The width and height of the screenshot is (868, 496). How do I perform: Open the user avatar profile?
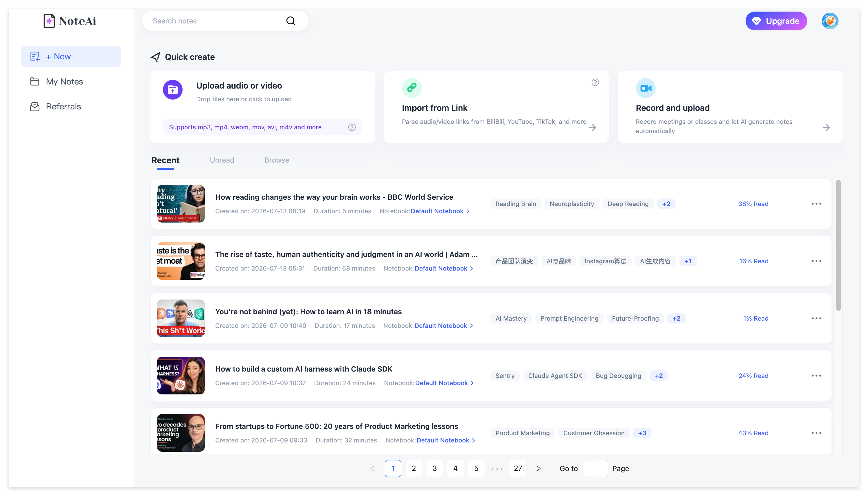point(830,21)
